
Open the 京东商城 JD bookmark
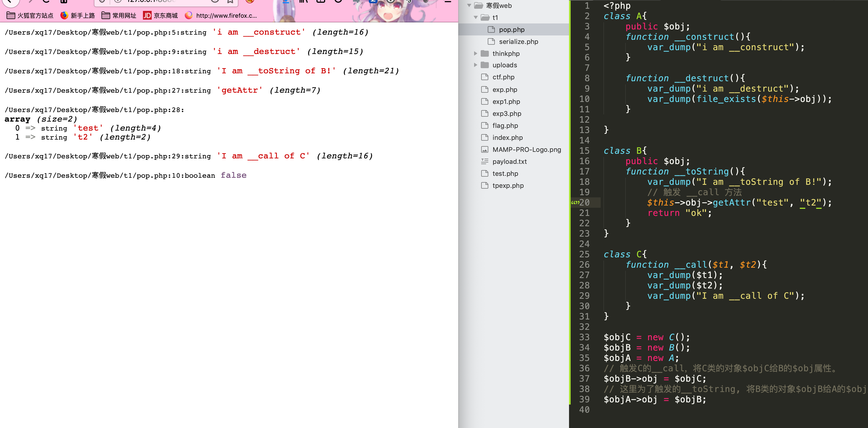click(x=160, y=16)
